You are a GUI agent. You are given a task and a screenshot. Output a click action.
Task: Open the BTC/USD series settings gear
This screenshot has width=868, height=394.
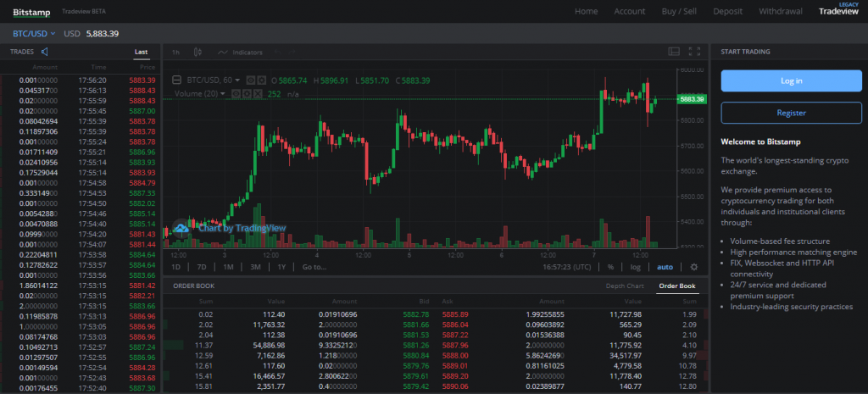point(261,80)
